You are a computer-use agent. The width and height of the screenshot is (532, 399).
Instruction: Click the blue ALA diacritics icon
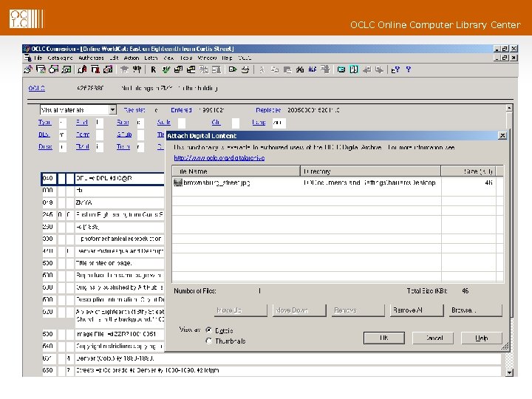tap(312, 69)
